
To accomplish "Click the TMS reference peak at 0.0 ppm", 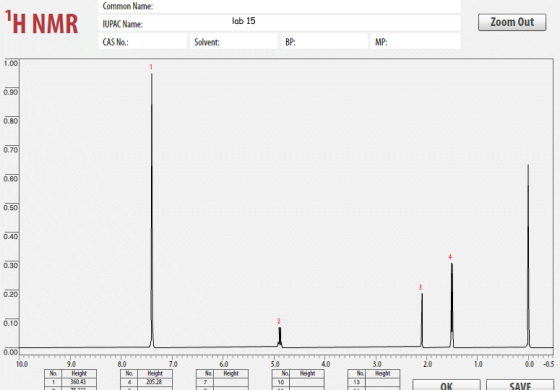I will 528,255.
